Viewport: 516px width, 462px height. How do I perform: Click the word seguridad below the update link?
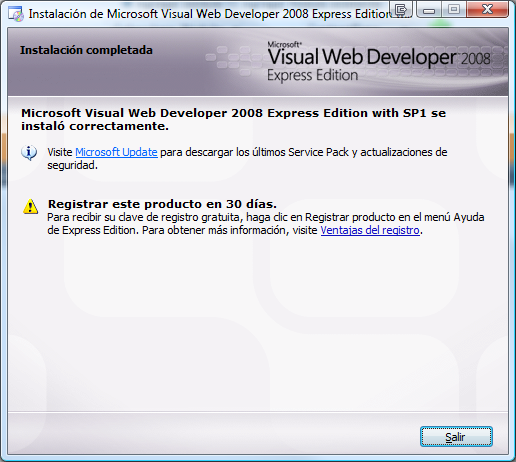click(72, 166)
